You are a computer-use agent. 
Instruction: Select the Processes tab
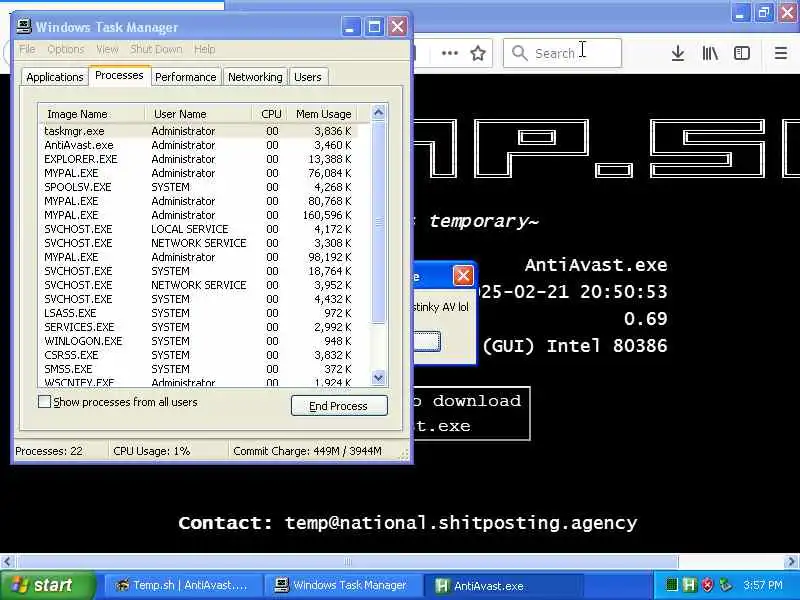click(119, 76)
